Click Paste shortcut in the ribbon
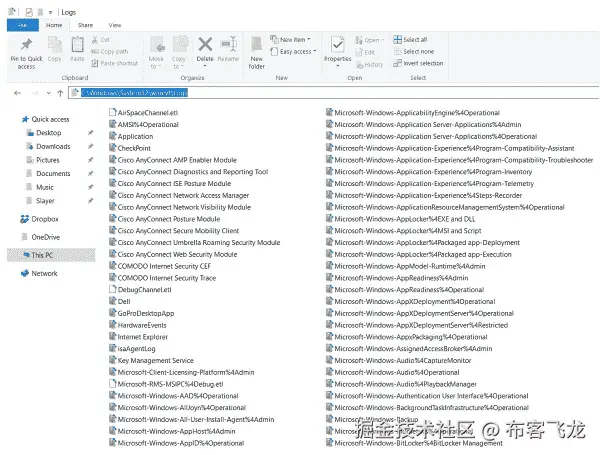This screenshot has width=600, height=455. [115, 63]
